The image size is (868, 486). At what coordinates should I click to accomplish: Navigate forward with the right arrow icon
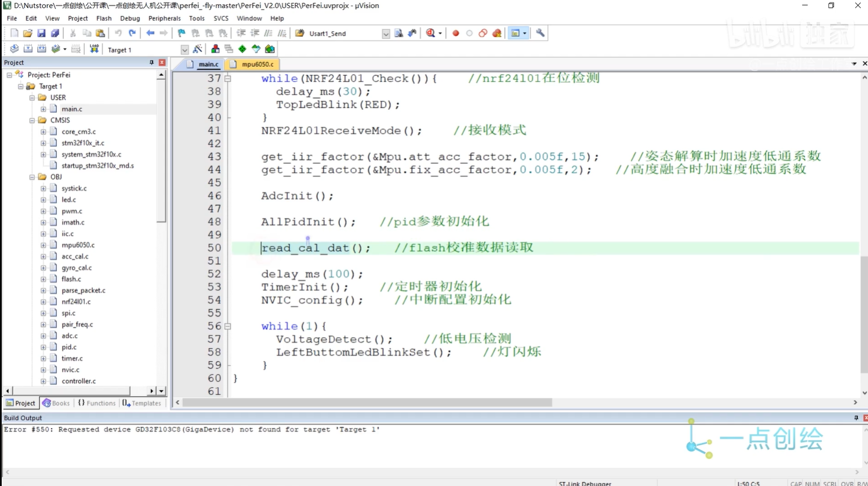pyautogui.click(x=163, y=33)
